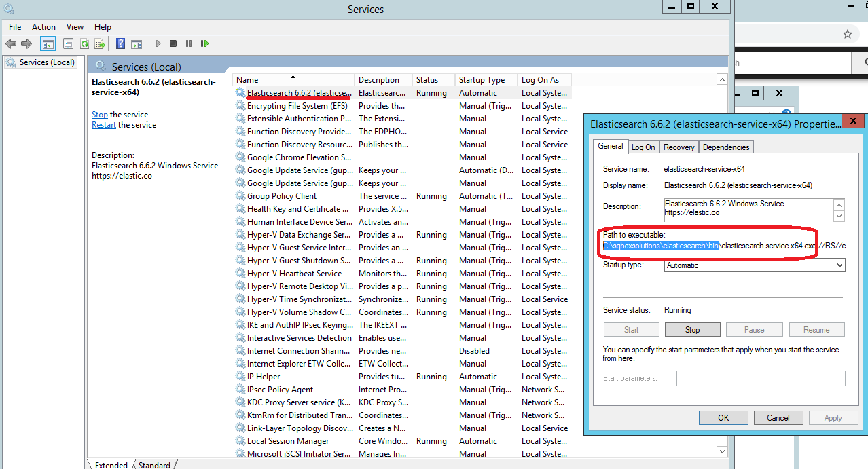Screen dimensions: 868x469
Task: Open the View menu
Action: [75, 27]
